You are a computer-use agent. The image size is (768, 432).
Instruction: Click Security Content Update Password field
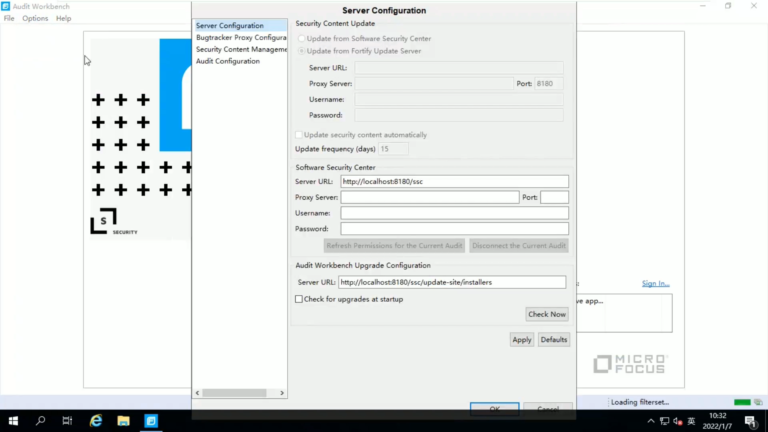tap(459, 115)
